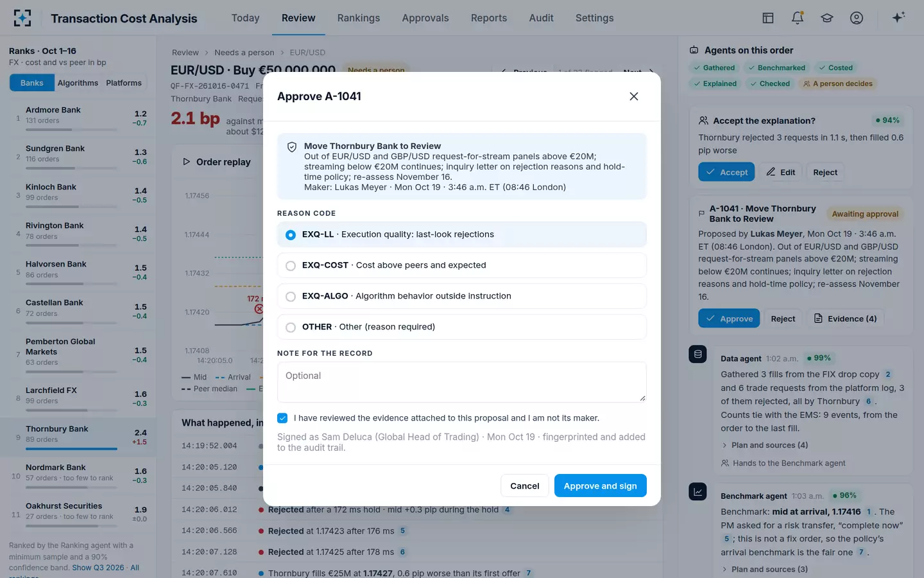Click the Data agent database icon
This screenshot has width=924, height=578.
[x=697, y=354]
